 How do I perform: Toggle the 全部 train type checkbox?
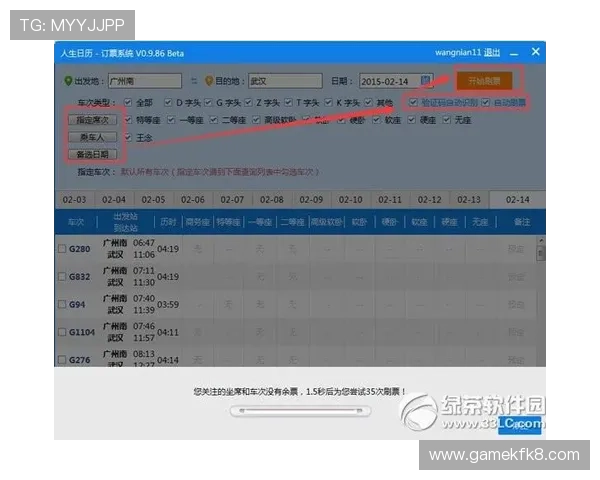pos(128,102)
